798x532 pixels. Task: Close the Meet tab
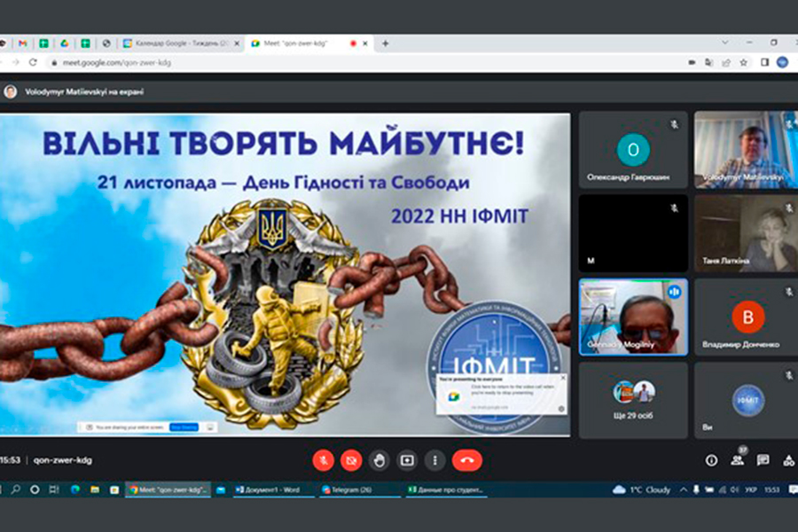click(365, 43)
